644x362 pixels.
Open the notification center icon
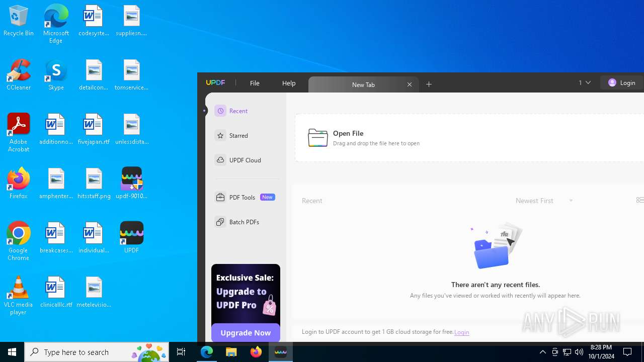627,352
